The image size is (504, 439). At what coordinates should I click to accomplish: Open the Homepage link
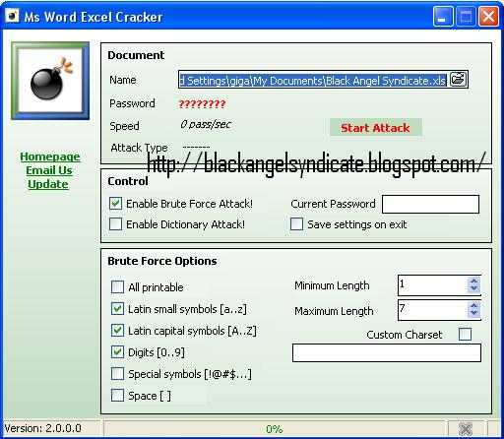[50, 157]
